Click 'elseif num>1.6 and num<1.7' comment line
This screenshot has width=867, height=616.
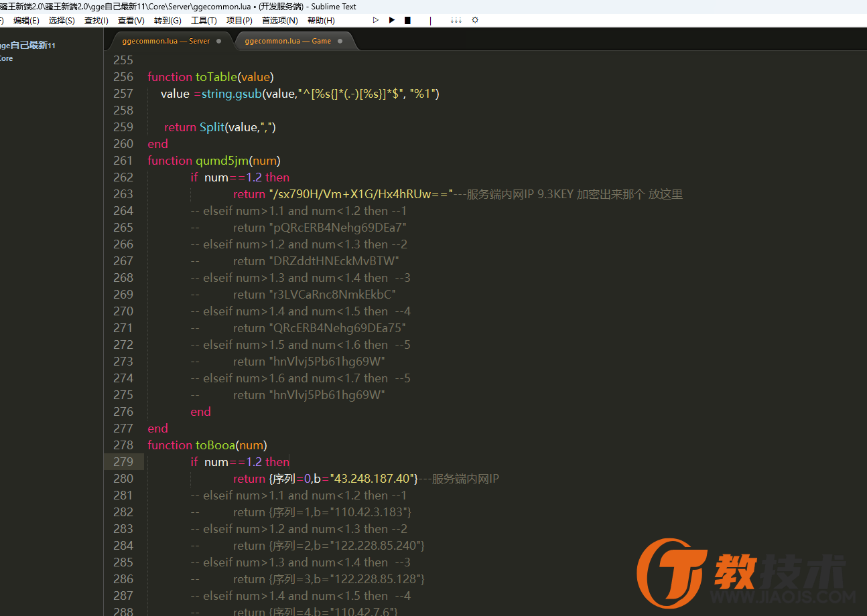coord(301,378)
